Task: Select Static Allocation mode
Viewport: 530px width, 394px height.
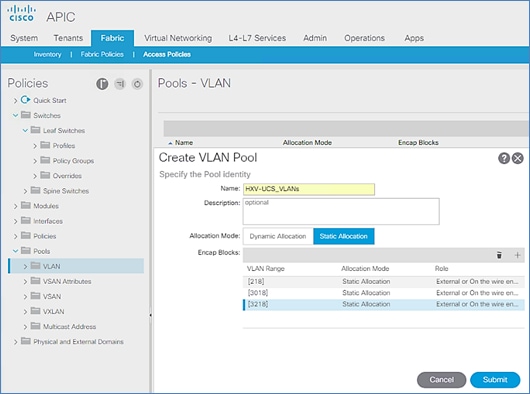Action: [x=343, y=236]
